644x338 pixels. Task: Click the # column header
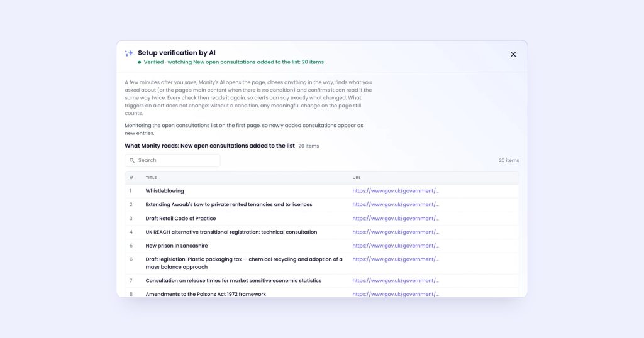131,178
